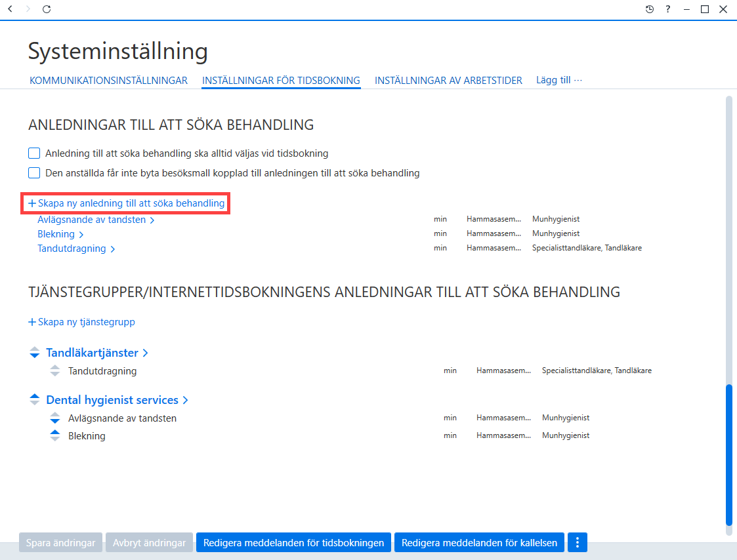
Task: Reload the page with refresh icon
Action: 47,9
